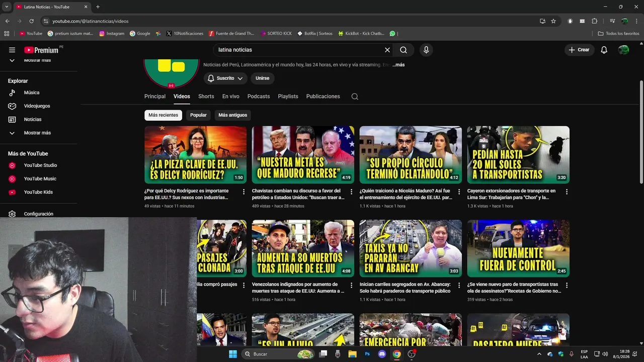
Task: Click the Unirse membership button
Action: (x=262, y=78)
